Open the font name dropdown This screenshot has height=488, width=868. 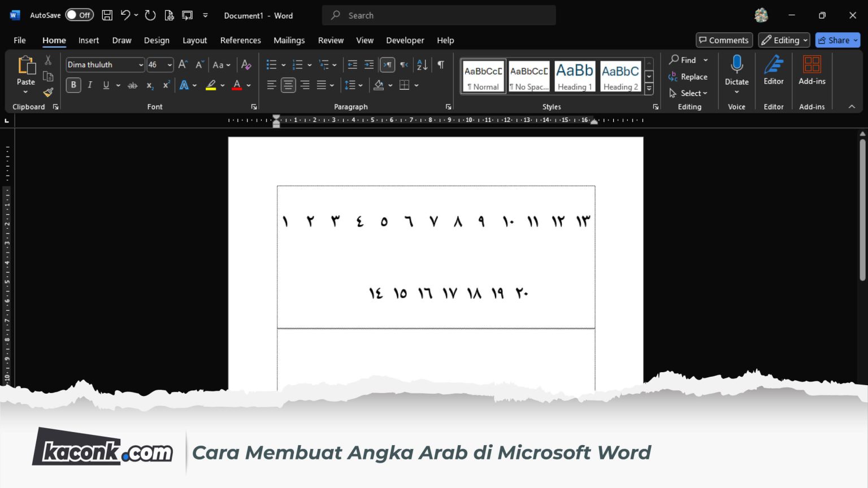141,65
